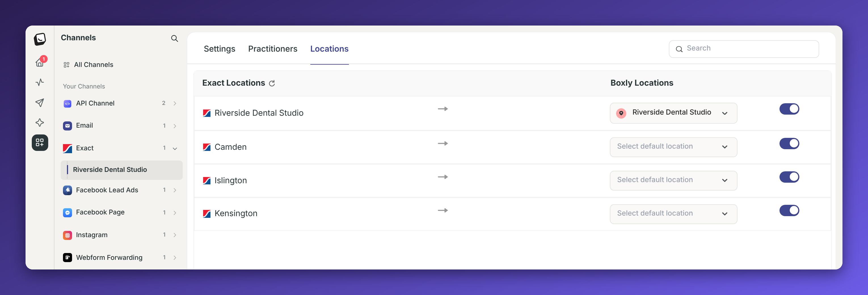This screenshot has width=868, height=295.
Task: Click the Islington location name
Action: point(231,180)
